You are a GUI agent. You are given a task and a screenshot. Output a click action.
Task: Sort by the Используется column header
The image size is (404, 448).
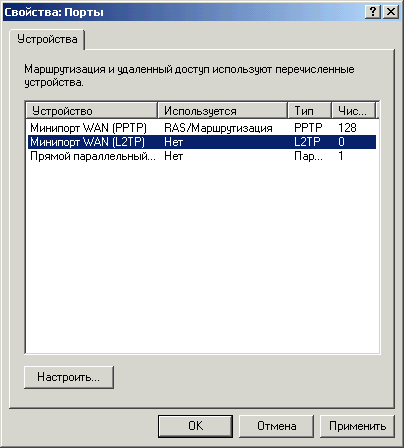(x=222, y=111)
